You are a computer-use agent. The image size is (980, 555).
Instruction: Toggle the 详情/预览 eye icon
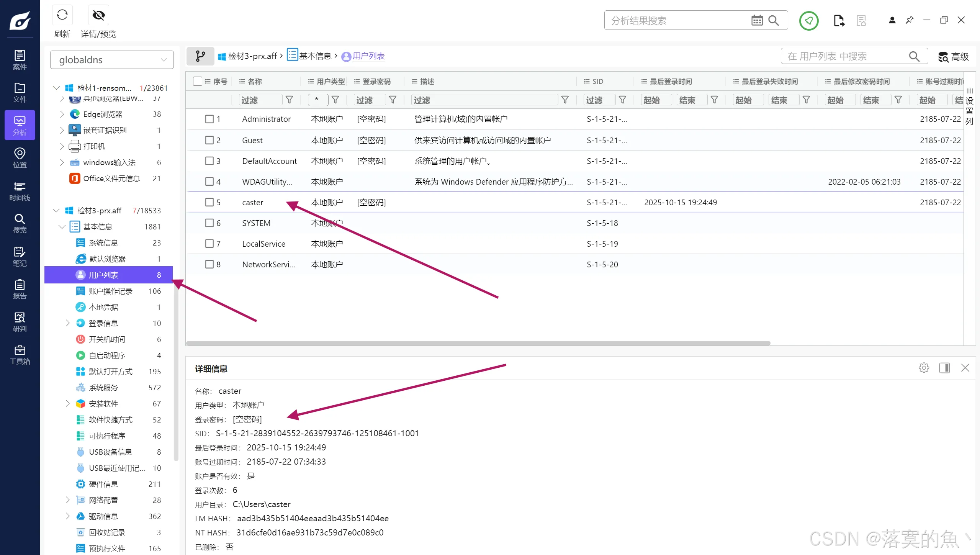(x=98, y=15)
